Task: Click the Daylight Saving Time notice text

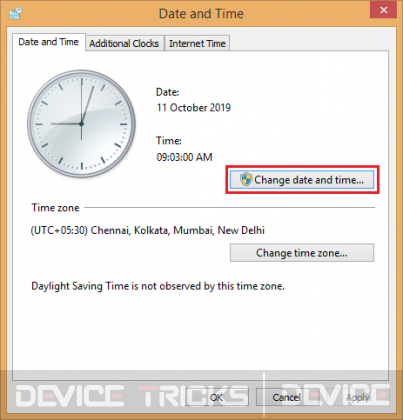Action: pyautogui.click(x=158, y=286)
